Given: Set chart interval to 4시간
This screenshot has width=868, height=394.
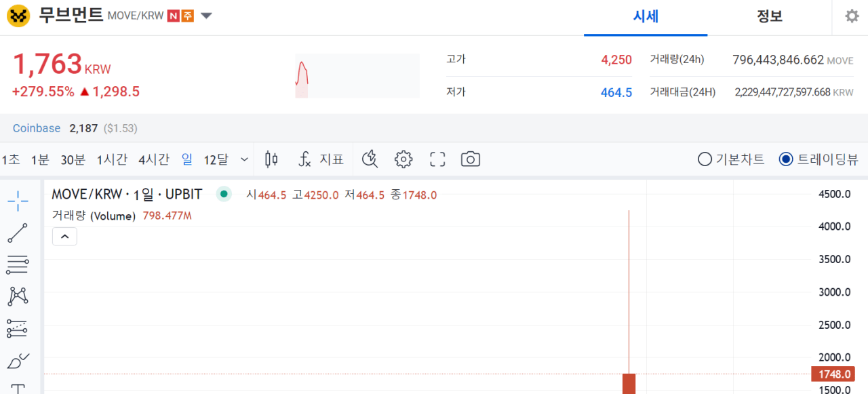Looking at the screenshot, I should pyautogui.click(x=153, y=159).
